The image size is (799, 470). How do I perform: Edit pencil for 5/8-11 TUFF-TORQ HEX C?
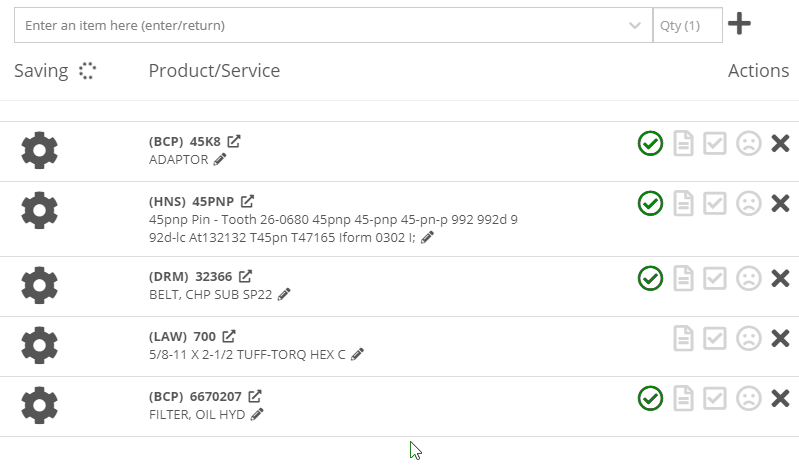[358, 354]
